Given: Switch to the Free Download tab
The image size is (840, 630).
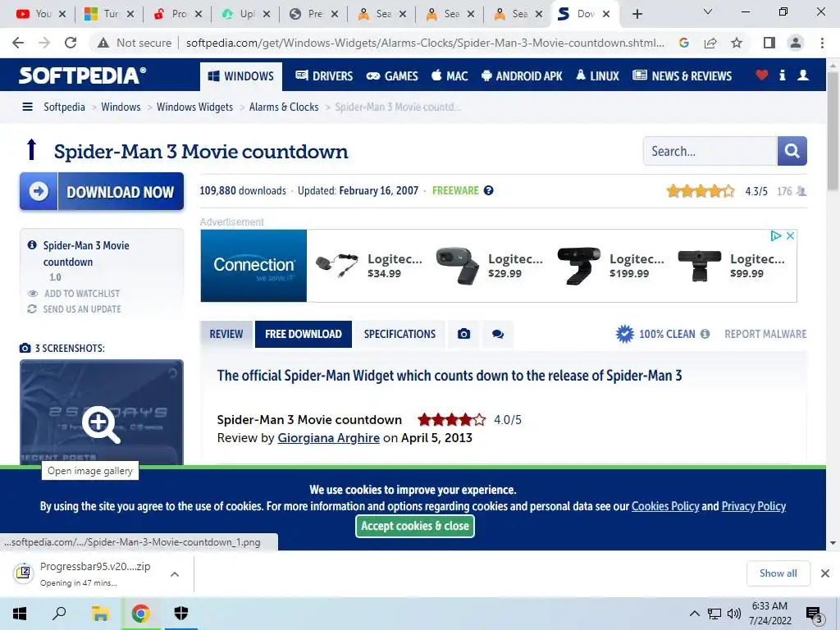Looking at the screenshot, I should click(304, 335).
